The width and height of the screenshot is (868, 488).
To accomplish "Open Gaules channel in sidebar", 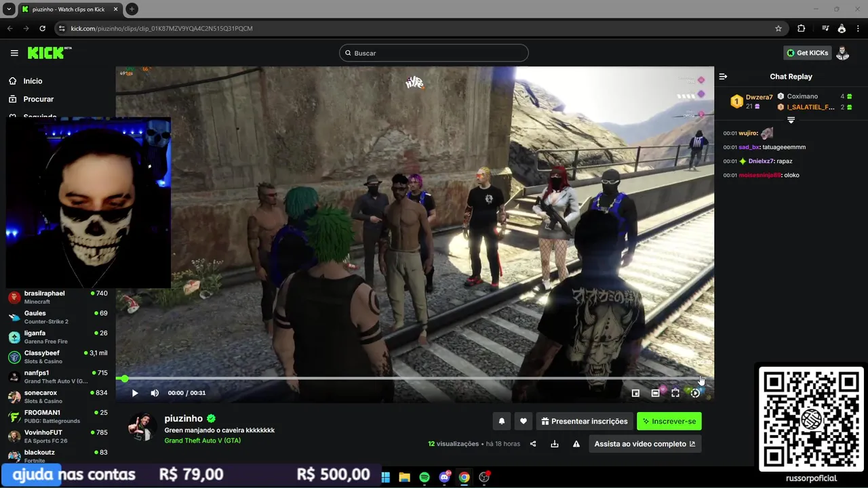I will pos(58,317).
